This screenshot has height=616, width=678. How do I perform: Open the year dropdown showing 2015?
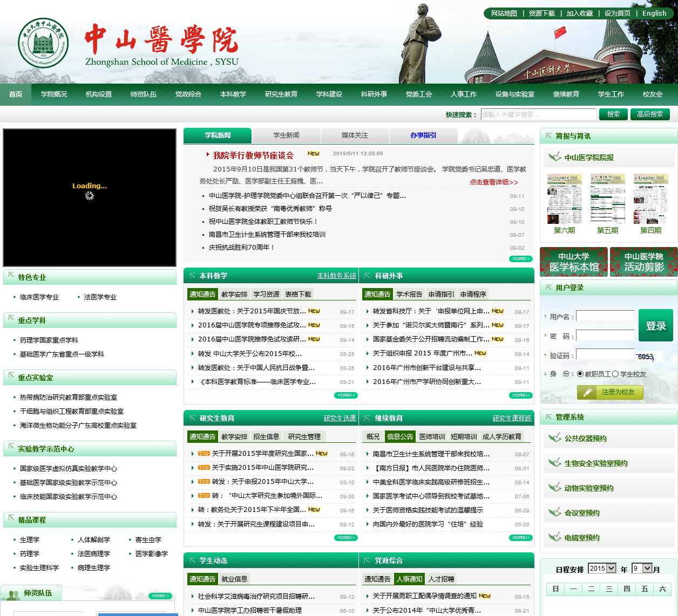pos(602,569)
